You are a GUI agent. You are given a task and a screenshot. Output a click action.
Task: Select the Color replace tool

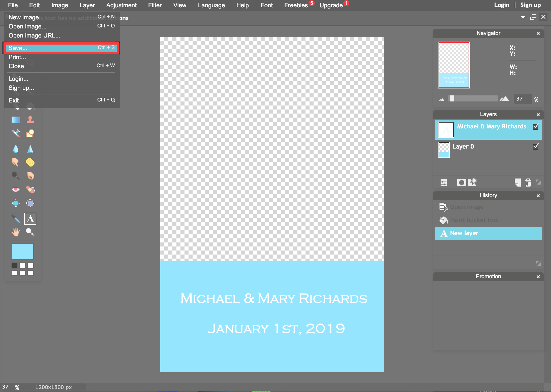pyautogui.click(x=15, y=133)
